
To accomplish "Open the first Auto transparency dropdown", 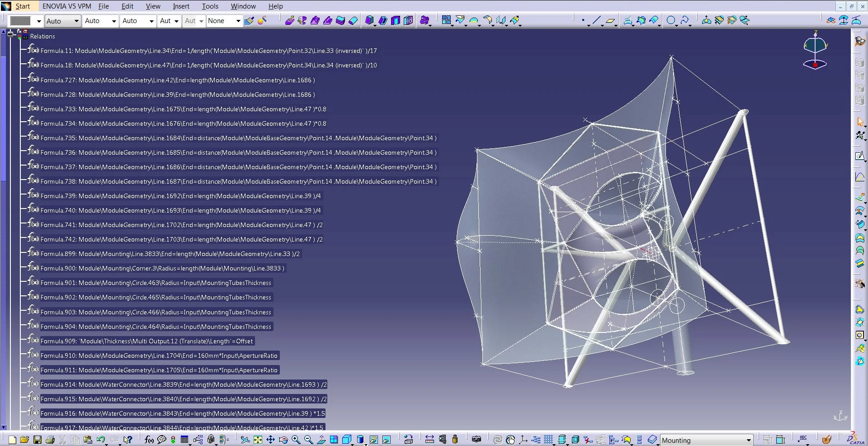I will pos(63,21).
